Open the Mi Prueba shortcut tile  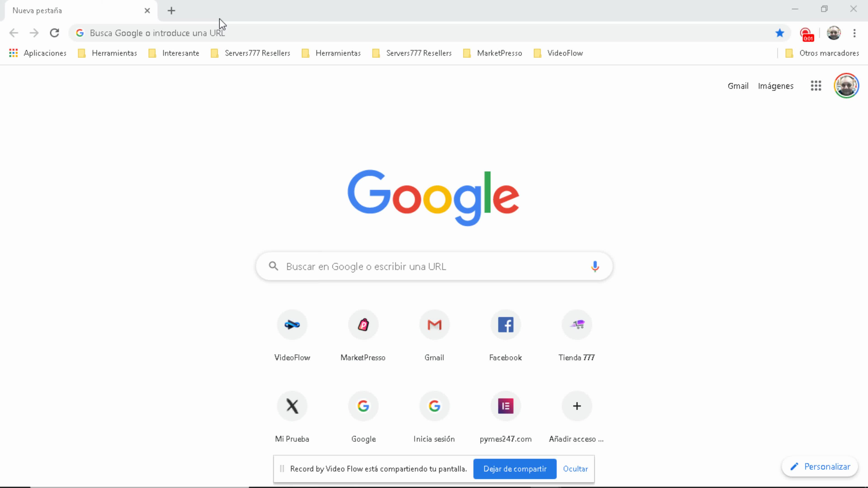(x=292, y=417)
